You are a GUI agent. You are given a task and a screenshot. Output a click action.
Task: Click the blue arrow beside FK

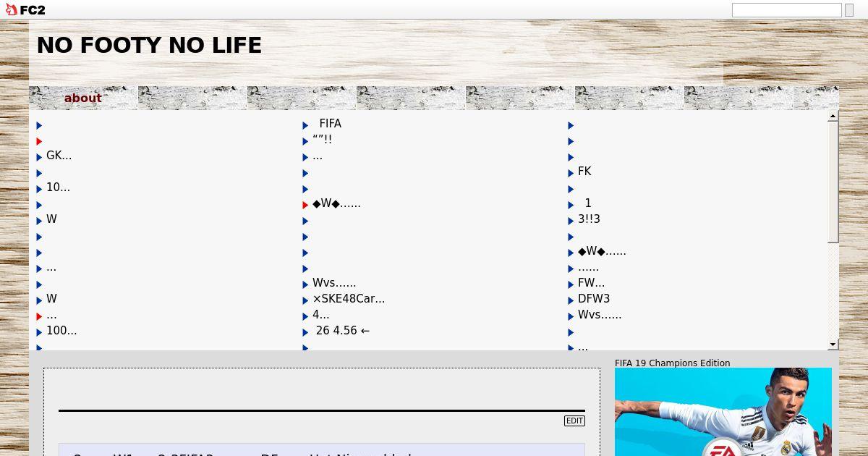571,173
